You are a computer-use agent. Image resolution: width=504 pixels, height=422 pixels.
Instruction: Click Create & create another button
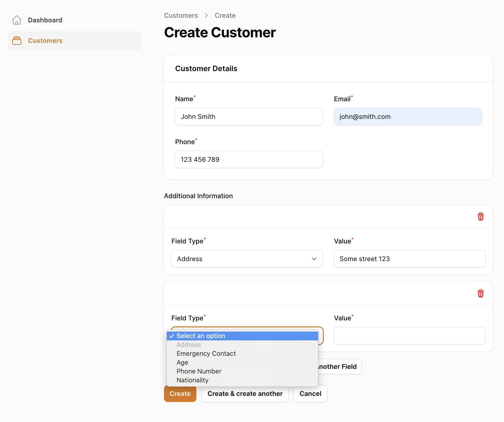tap(245, 394)
